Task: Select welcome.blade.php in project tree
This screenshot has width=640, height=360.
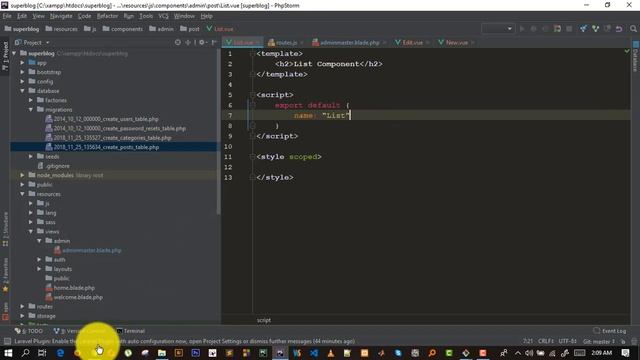Action: coord(74,297)
